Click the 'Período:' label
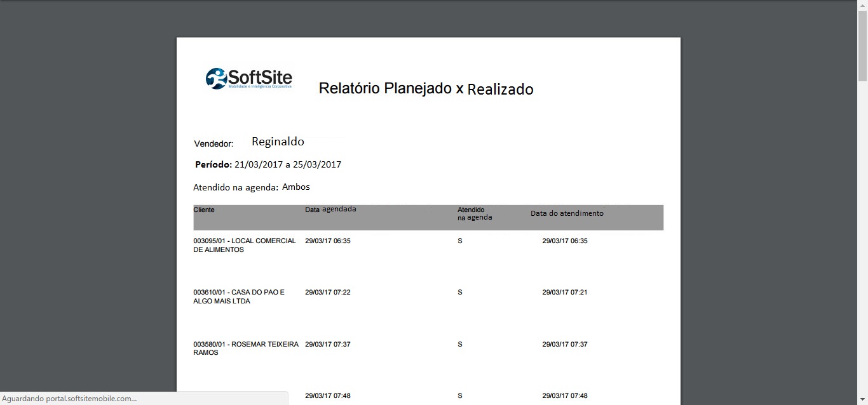Image resolution: width=868 pixels, height=405 pixels. 214,164
